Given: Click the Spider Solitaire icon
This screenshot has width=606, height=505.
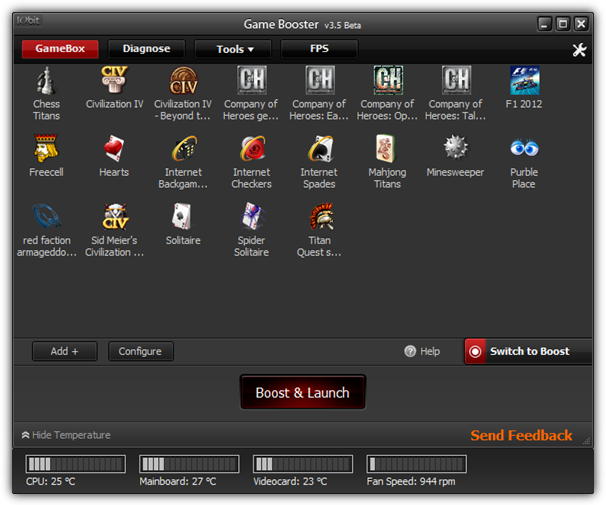Looking at the screenshot, I should click(x=251, y=217).
